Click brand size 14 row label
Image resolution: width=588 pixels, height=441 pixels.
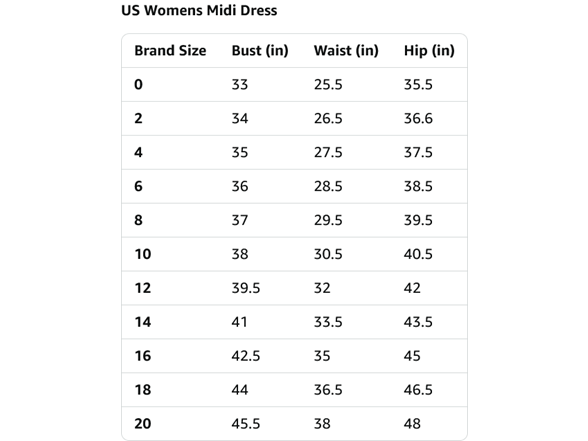click(x=143, y=322)
